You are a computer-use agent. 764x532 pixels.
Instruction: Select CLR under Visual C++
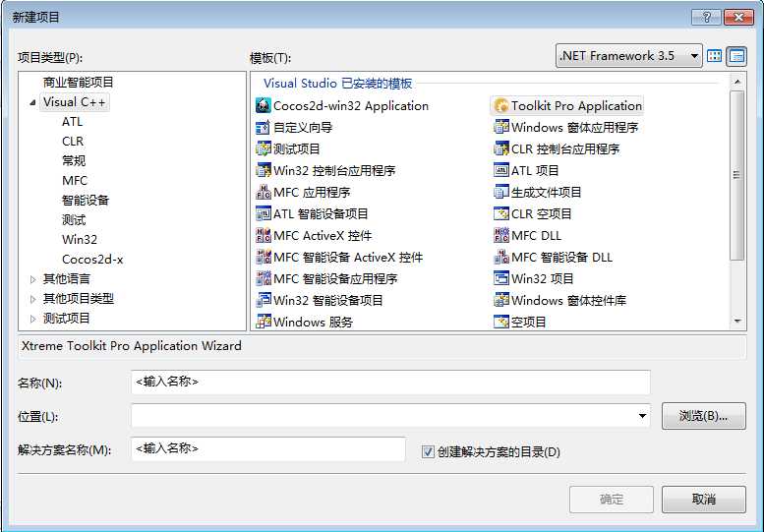[x=73, y=142]
